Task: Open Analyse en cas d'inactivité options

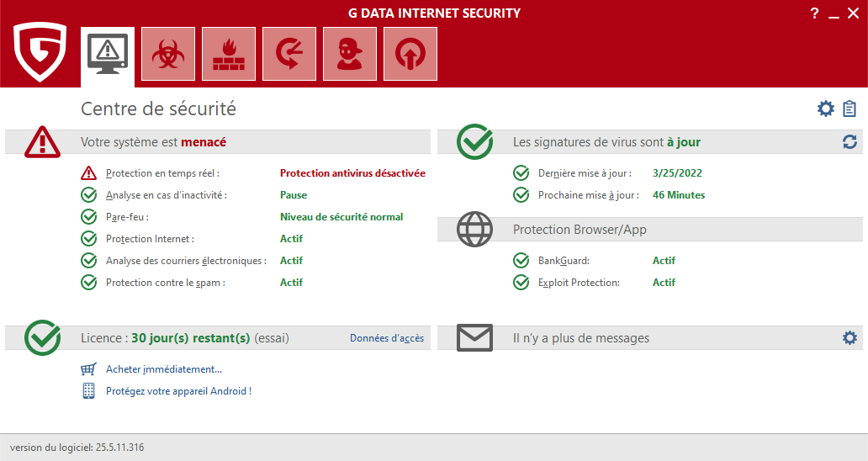Action: point(166,195)
